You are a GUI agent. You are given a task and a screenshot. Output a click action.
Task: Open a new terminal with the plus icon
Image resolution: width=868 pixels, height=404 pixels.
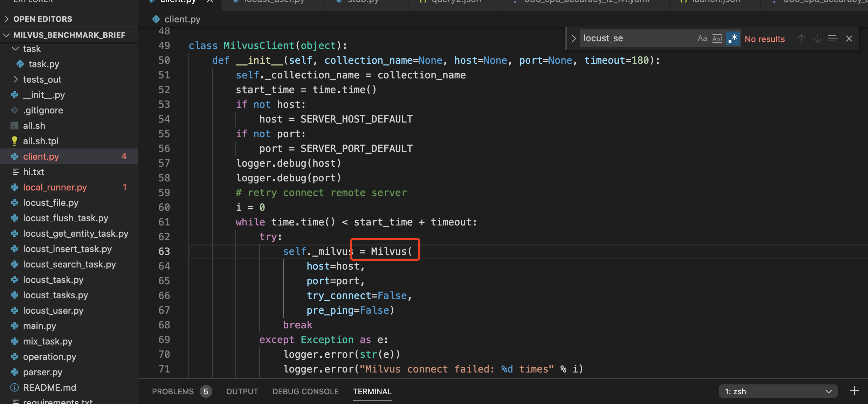855,391
